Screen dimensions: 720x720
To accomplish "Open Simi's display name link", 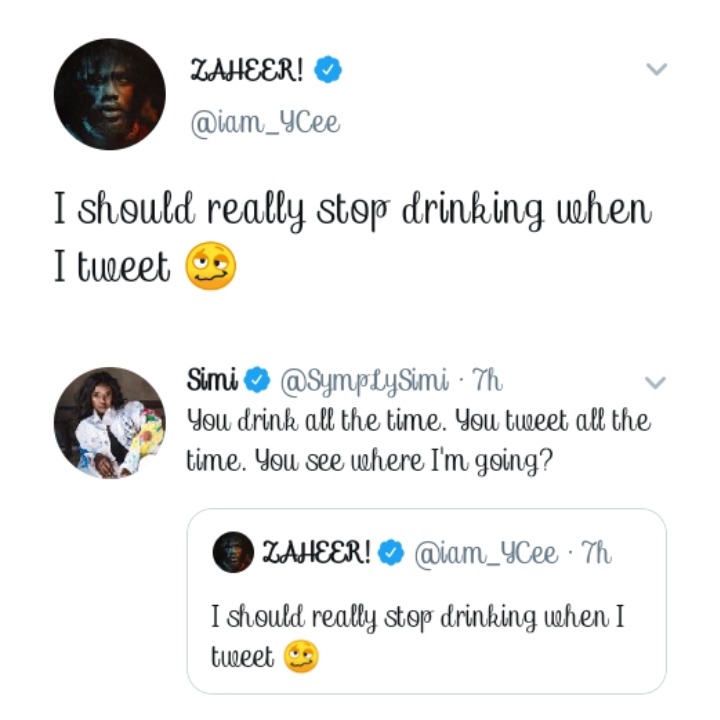I will point(213,381).
